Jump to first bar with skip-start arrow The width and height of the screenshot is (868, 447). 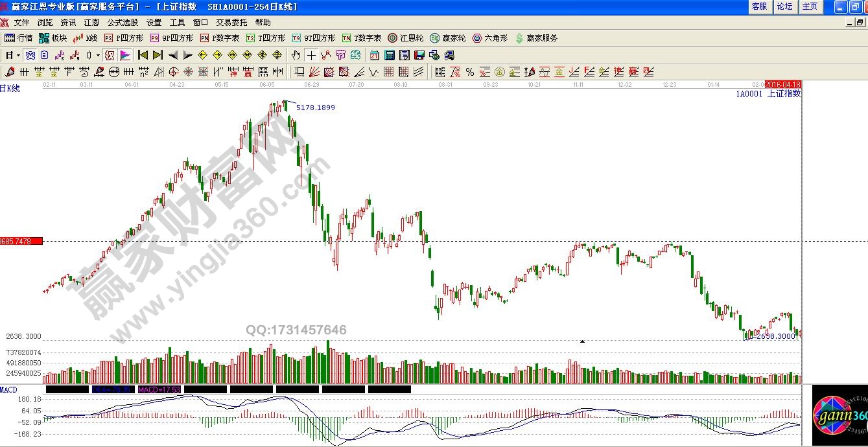[143, 55]
